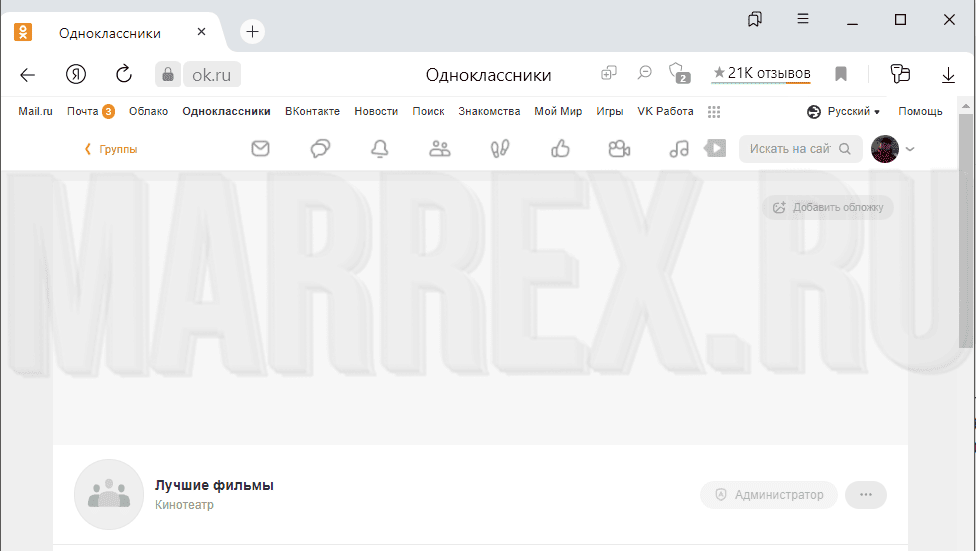976x551 pixels.
Task: Click the browser back arrow
Action: tap(27, 75)
